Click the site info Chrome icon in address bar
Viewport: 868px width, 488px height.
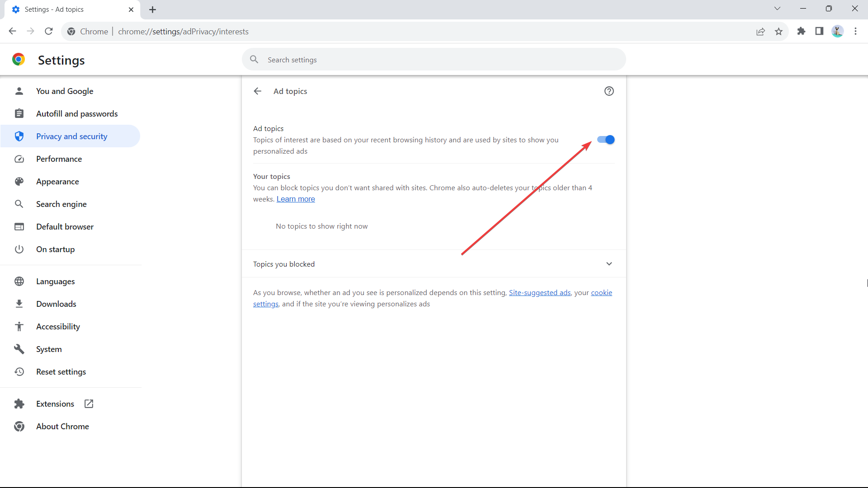(71, 31)
